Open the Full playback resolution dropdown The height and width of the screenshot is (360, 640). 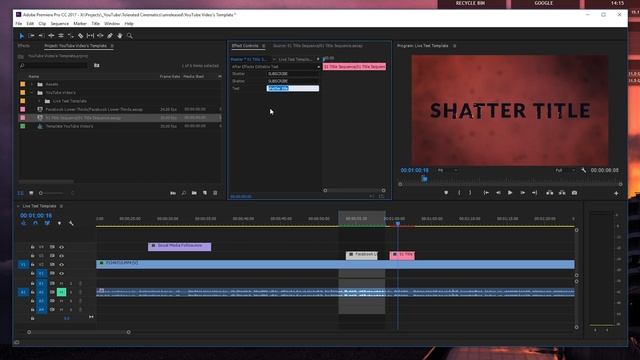(565, 170)
